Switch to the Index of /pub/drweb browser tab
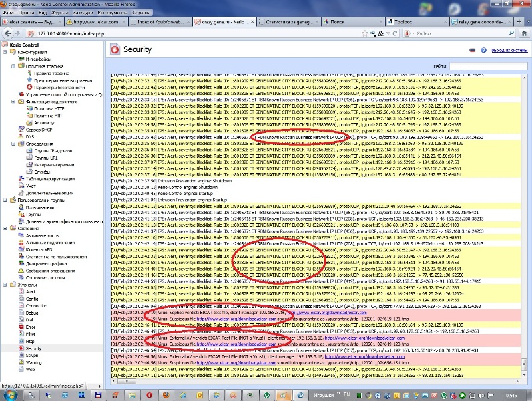 [x=158, y=22]
